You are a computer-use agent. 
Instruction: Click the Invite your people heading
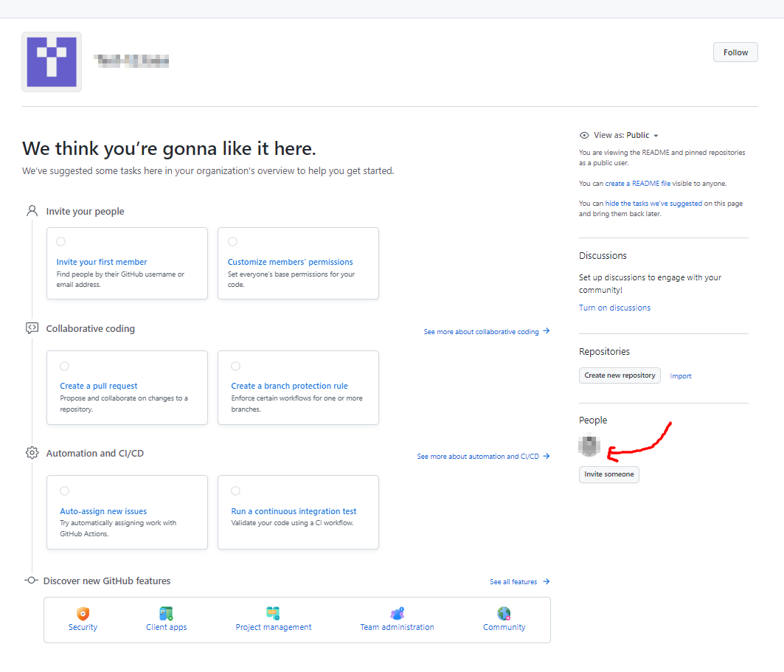(85, 212)
